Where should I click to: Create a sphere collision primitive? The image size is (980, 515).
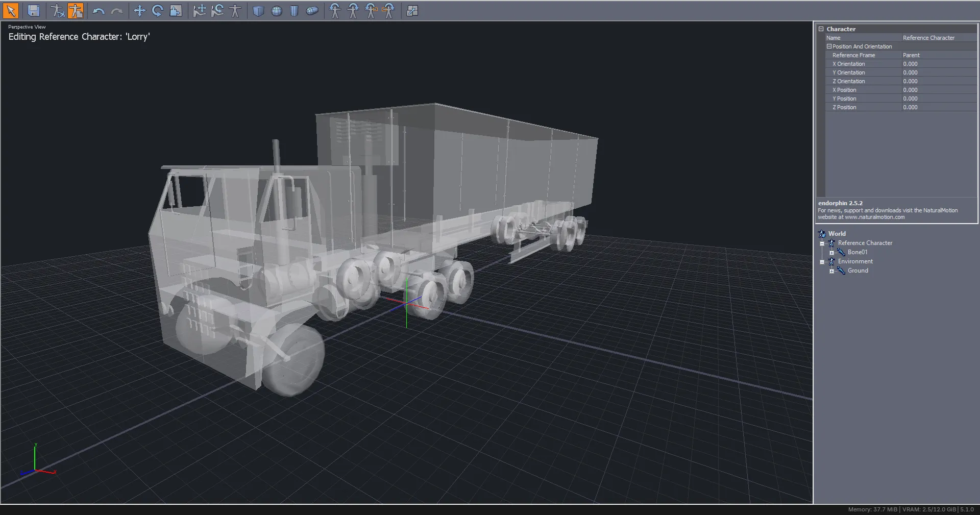point(277,11)
